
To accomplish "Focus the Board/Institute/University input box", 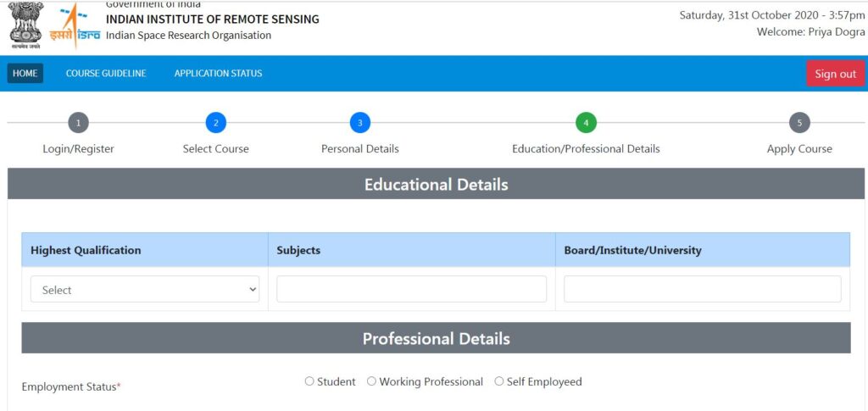I will tap(703, 289).
